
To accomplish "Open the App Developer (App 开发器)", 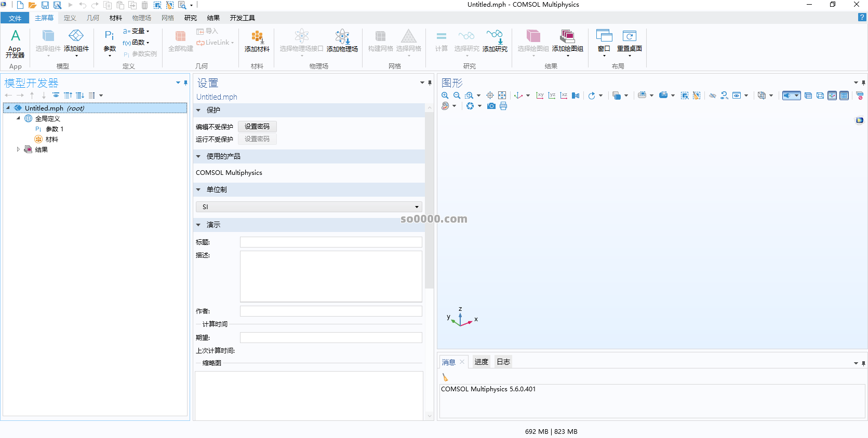I will [x=15, y=43].
